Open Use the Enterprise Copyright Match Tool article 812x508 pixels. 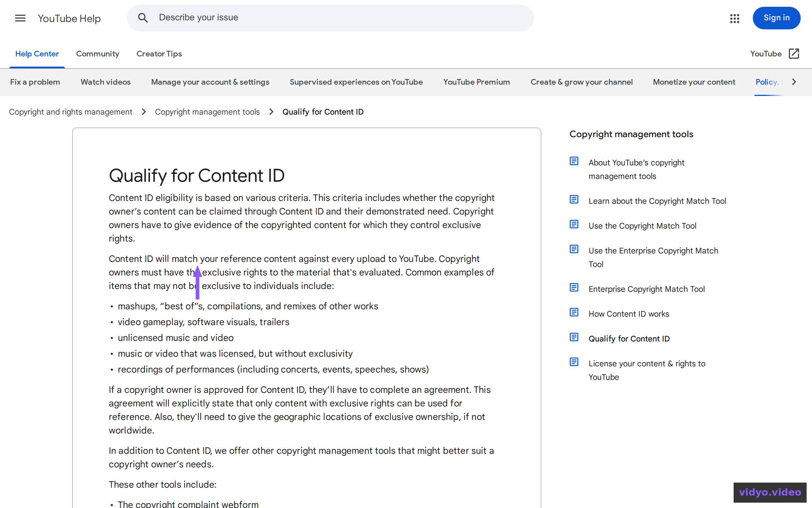[653, 257]
